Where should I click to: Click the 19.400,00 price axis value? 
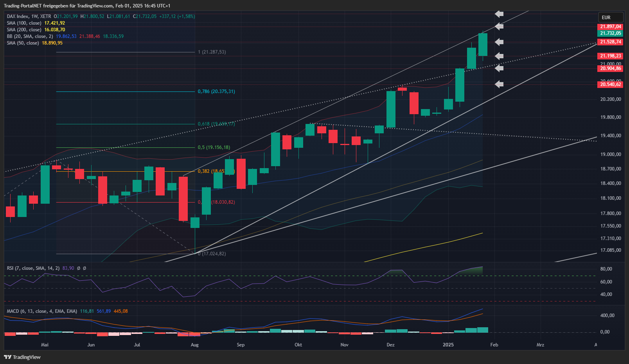(x=611, y=136)
